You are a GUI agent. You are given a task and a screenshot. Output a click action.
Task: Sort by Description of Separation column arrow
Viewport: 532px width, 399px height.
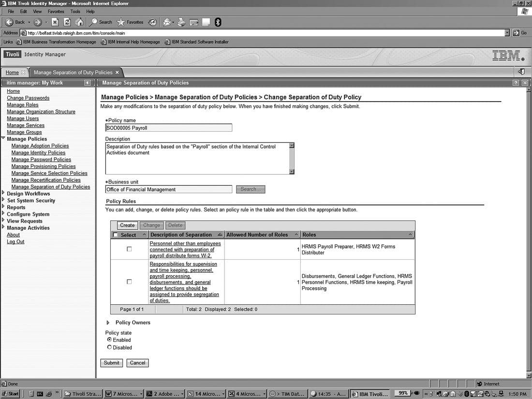pyautogui.click(x=220, y=235)
